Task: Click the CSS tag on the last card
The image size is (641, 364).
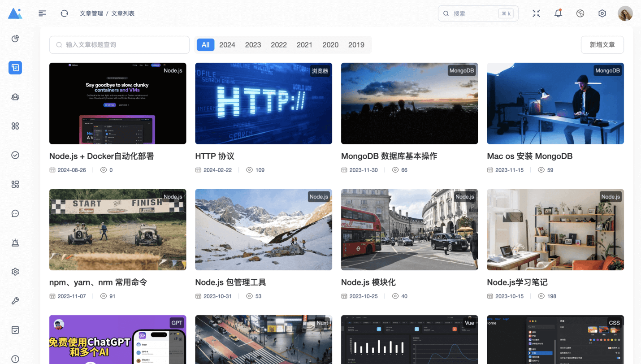Action: click(614, 323)
